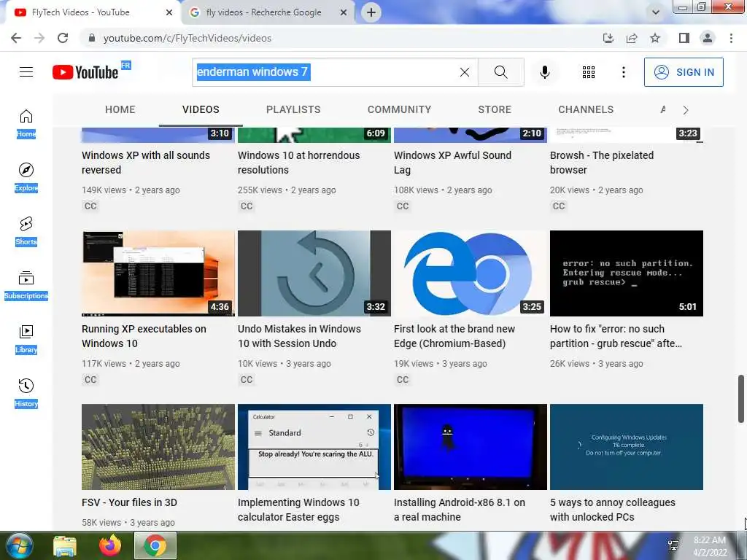Open YouTube settings three-dot menu
The image size is (747, 560).
click(623, 72)
